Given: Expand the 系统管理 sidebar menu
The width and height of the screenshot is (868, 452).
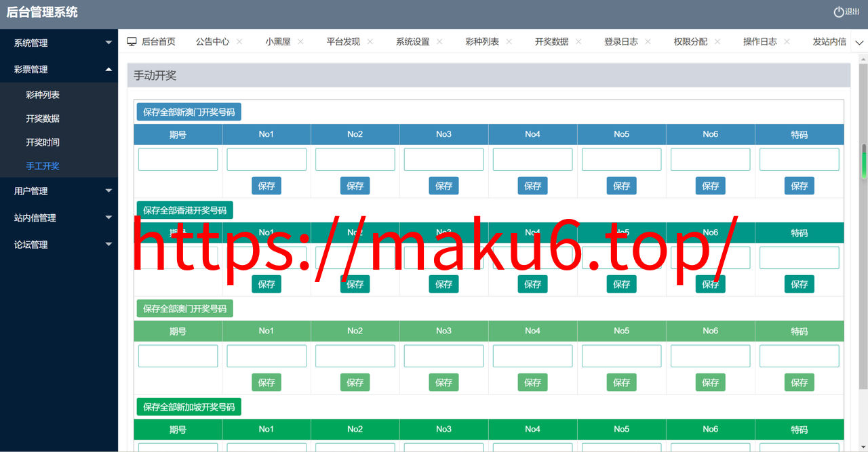Looking at the screenshot, I should 59,43.
